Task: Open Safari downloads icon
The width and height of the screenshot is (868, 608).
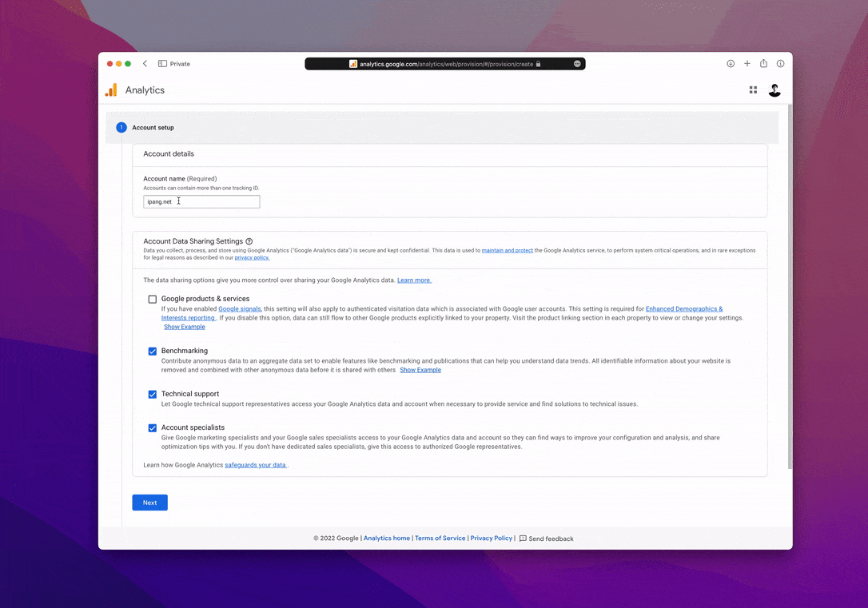Action: pos(731,64)
